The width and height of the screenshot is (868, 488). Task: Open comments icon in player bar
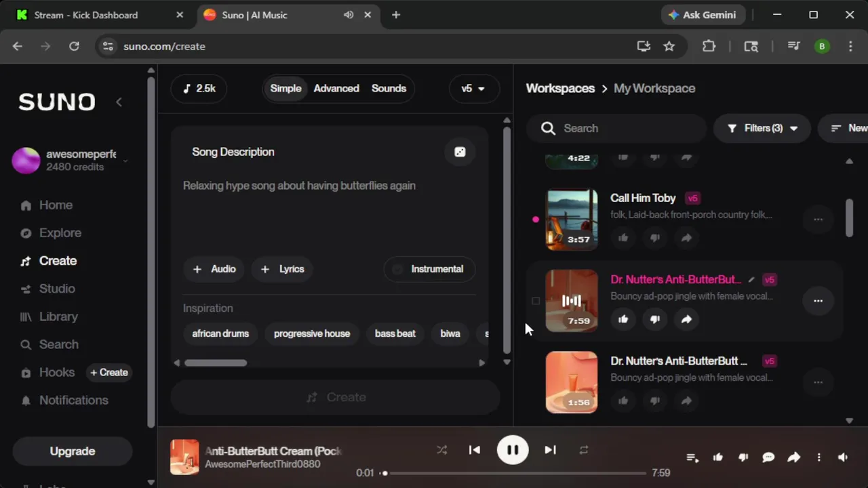tap(768, 457)
